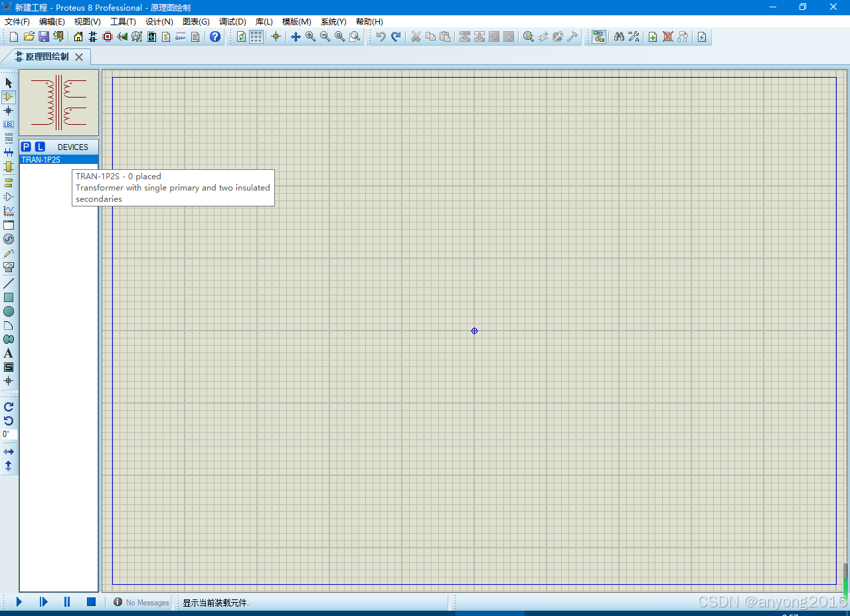Zoom out of the schematic

pos(325,37)
